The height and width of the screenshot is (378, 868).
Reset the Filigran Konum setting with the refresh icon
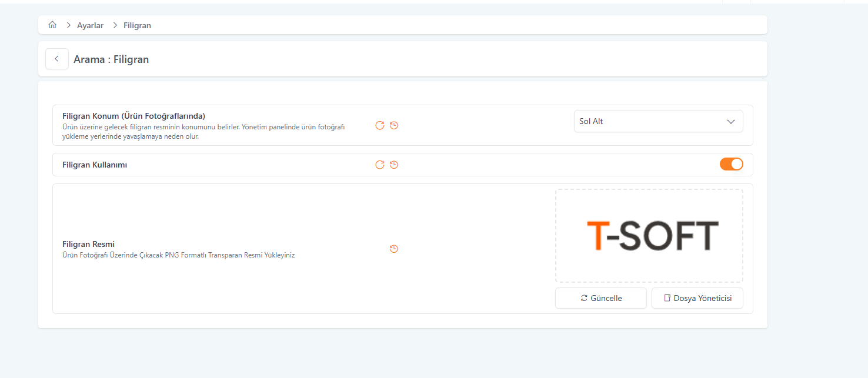(x=380, y=125)
